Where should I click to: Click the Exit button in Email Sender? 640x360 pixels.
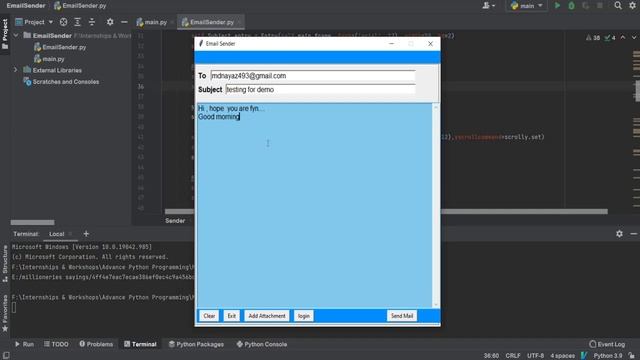point(231,316)
